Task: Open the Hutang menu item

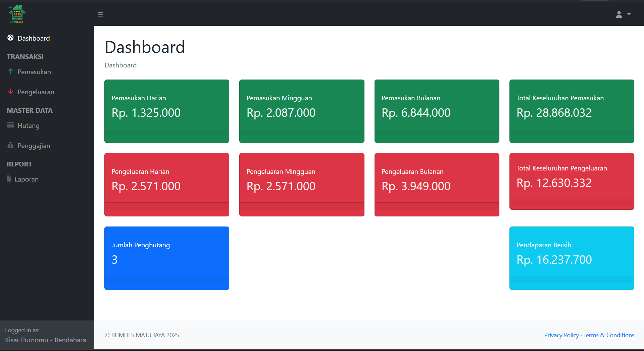Action: tap(29, 126)
